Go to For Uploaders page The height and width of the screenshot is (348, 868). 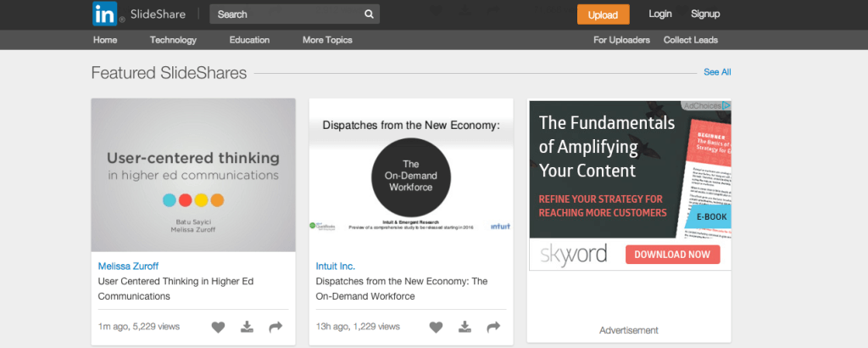click(x=621, y=40)
